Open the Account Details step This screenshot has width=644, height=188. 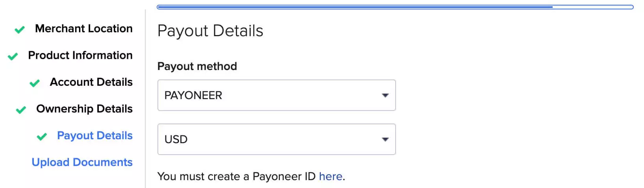pyautogui.click(x=91, y=82)
